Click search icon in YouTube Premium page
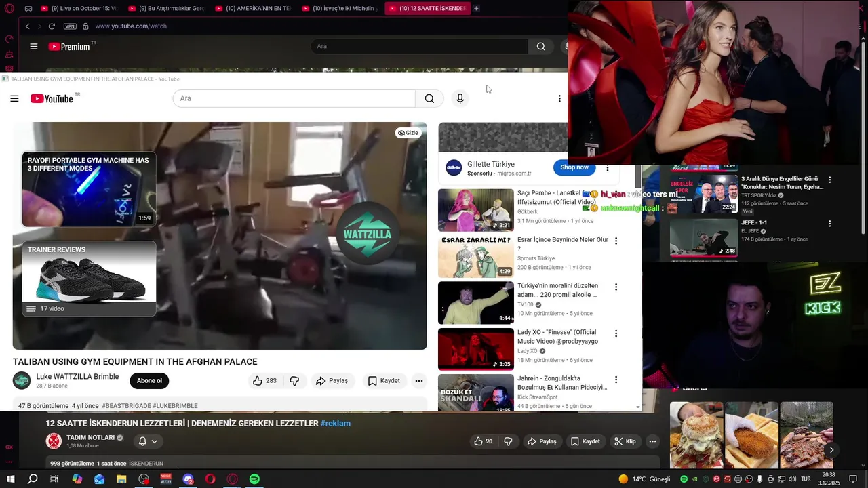Screen dimensions: 868x488 click(x=540, y=46)
